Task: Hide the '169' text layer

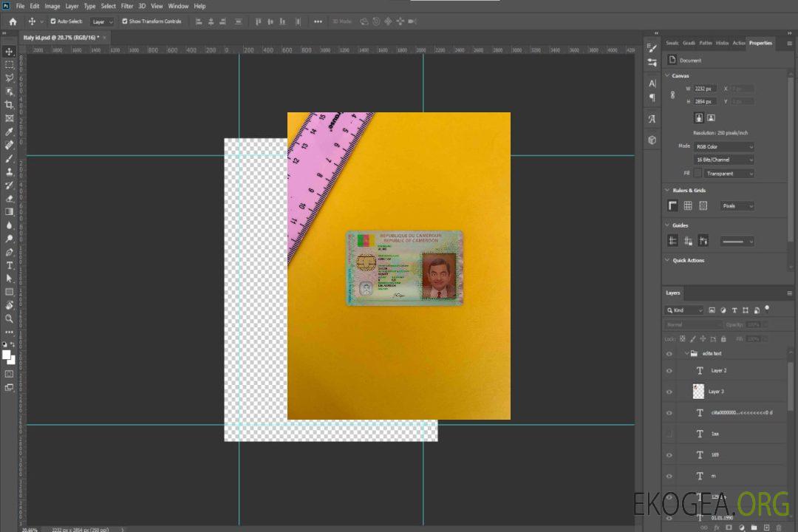Action: tap(669, 455)
